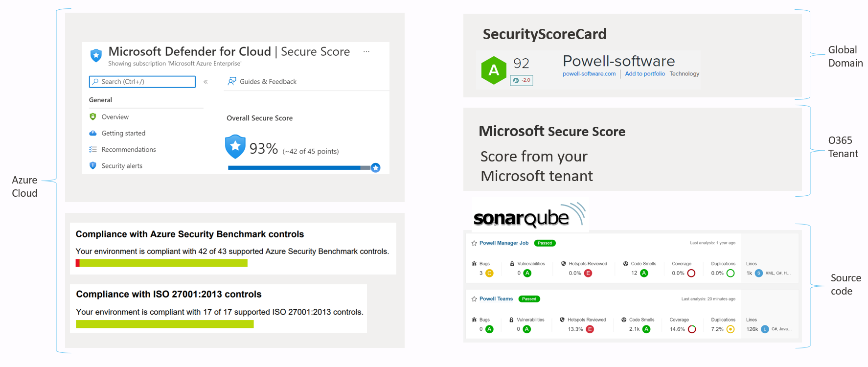Open the ellipsis more options menu
868x367 pixels.
click(366, 51)
